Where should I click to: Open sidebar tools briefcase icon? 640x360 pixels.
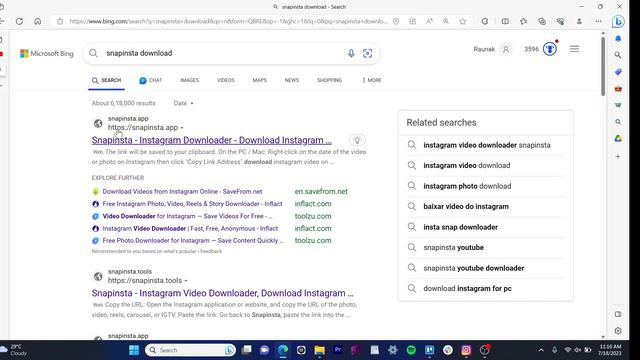(618, 89)
